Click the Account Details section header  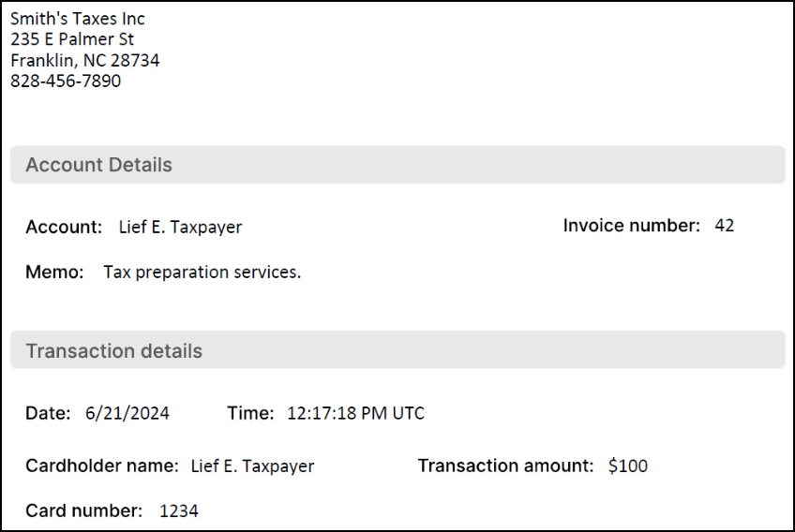(397, 165)
